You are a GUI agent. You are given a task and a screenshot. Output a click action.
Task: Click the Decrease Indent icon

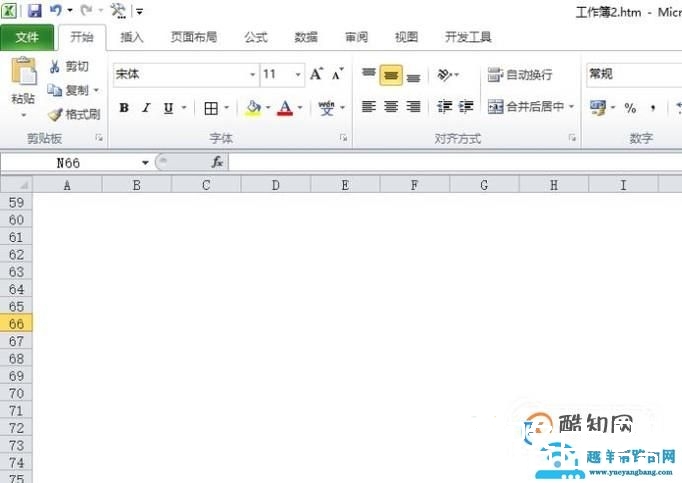click(x=445, y=107)
